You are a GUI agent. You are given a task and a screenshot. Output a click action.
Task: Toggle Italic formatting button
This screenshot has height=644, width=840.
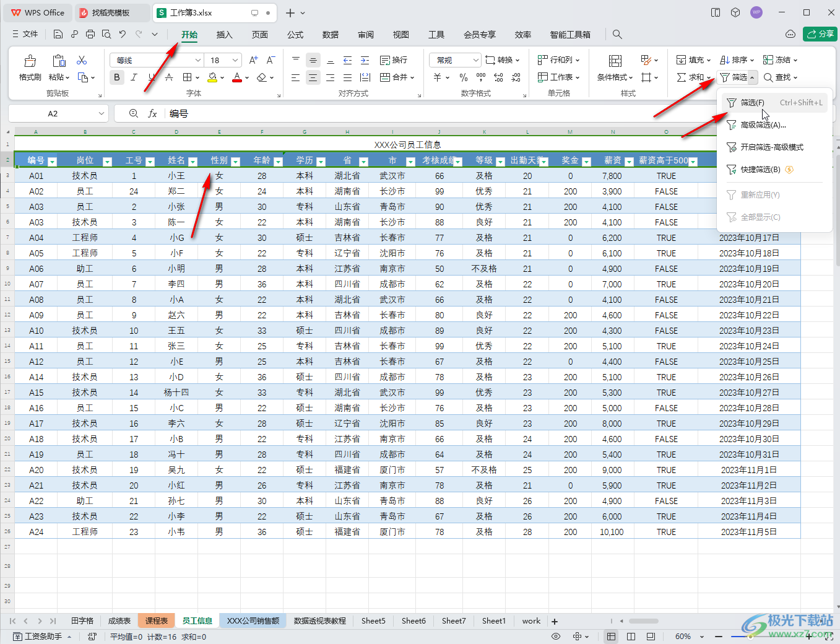coord(134,77)
